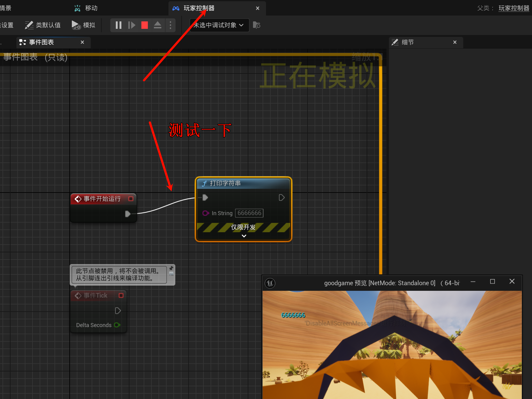Click the pin icon on comment bubble
This screenshot has width=532, height=399.
pyautogui.click(x=171, y=268)
